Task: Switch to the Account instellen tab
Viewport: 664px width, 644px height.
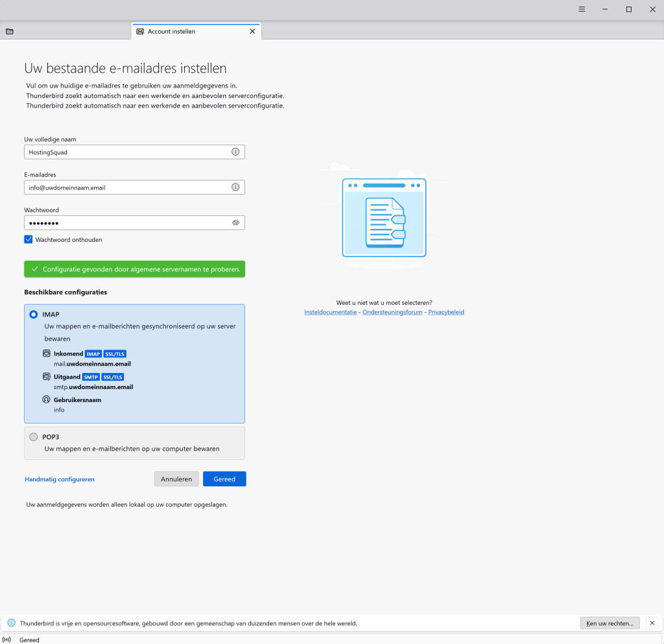Action: [x=196, y=31]
